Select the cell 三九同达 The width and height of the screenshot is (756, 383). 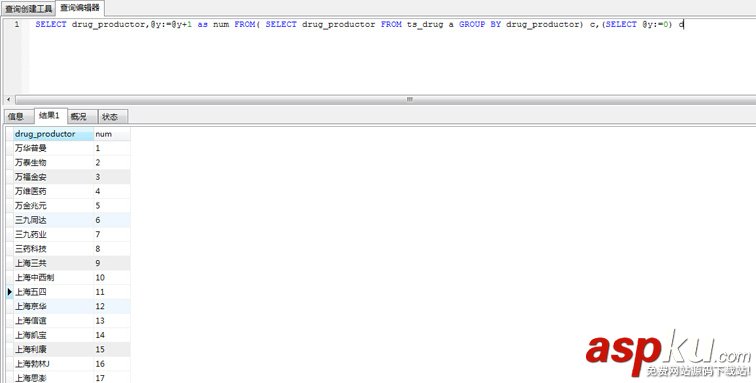pyautogui.click(x=54, y=220)
